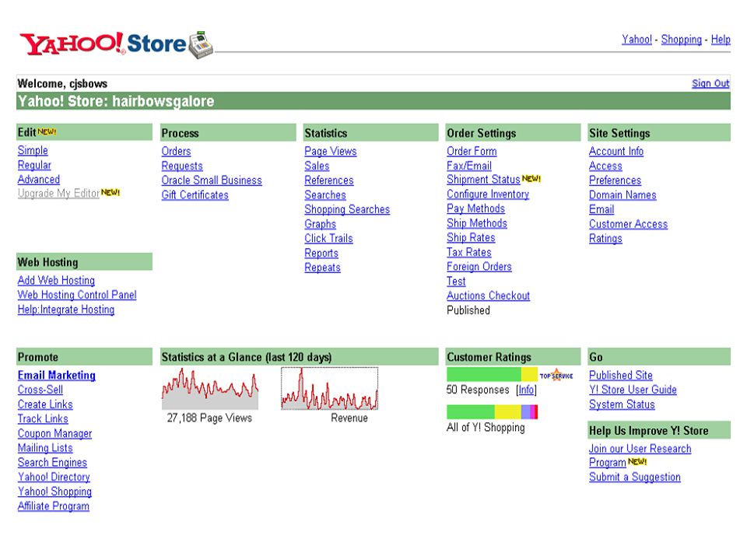Click the Test link under Order Settings
The height and width of the screenshot is (560, 747).
pyautogui.click(x=456, y=282)
